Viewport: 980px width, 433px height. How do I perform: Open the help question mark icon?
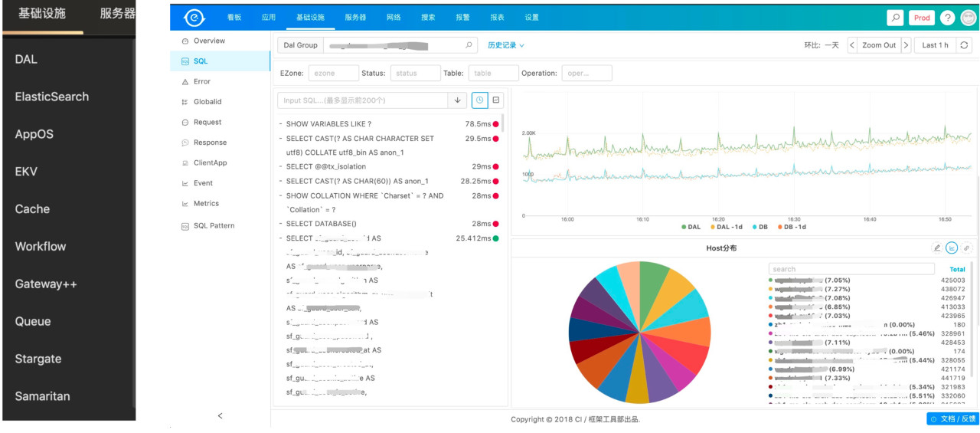(x=947, y=18)
